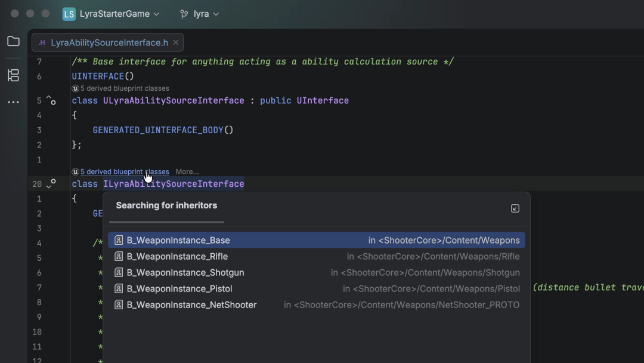Click the UINTERFACE macro in code
The width and height of the screenshot is (644, 363).
(x=98, y=76)
